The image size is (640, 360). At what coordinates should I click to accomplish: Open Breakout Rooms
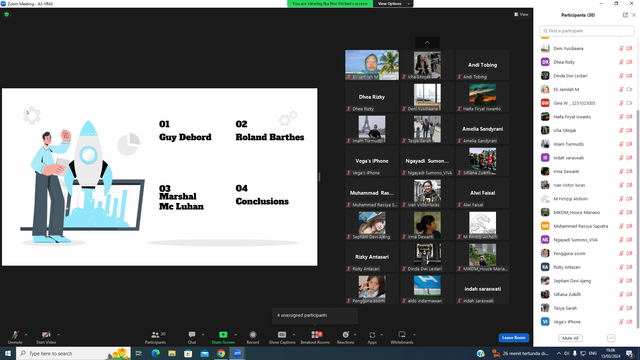coord(315,335)
